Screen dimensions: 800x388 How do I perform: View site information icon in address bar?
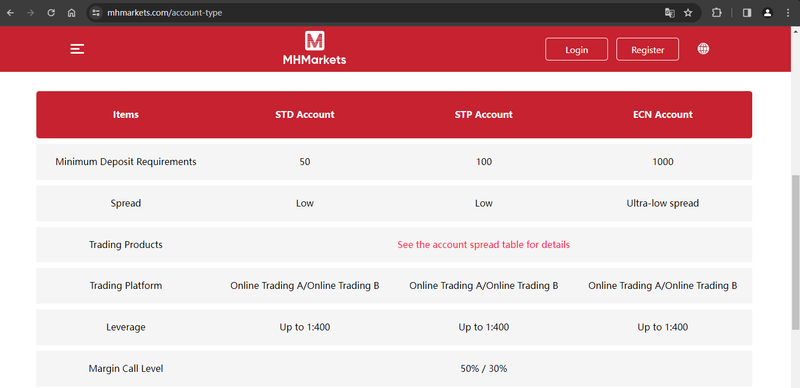click(96, 13)
